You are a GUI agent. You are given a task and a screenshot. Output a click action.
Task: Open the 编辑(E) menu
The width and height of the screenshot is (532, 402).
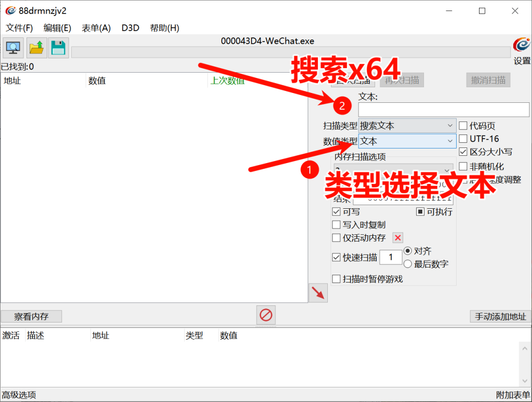[x=57, y=28]
